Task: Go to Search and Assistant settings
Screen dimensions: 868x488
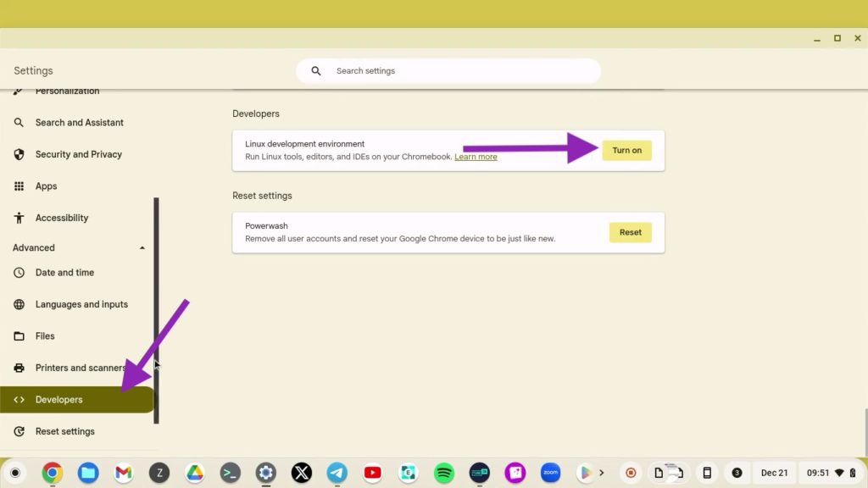Action: [x=77, y=122]
